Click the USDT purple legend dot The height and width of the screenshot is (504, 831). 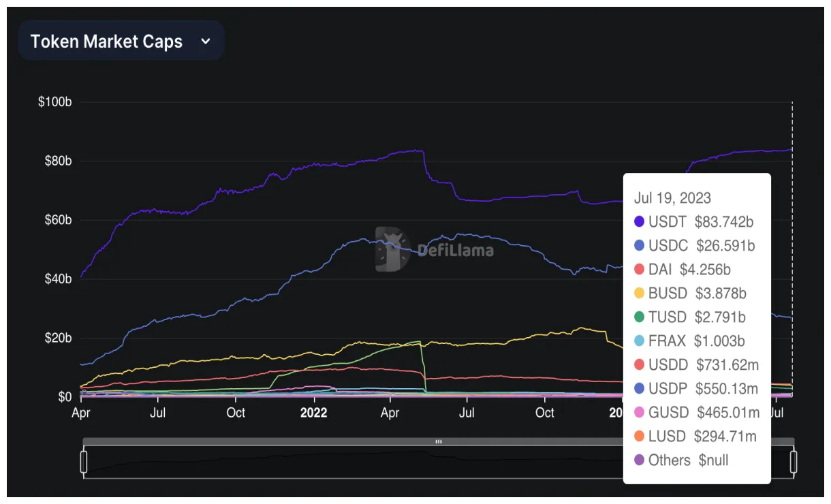639,221
